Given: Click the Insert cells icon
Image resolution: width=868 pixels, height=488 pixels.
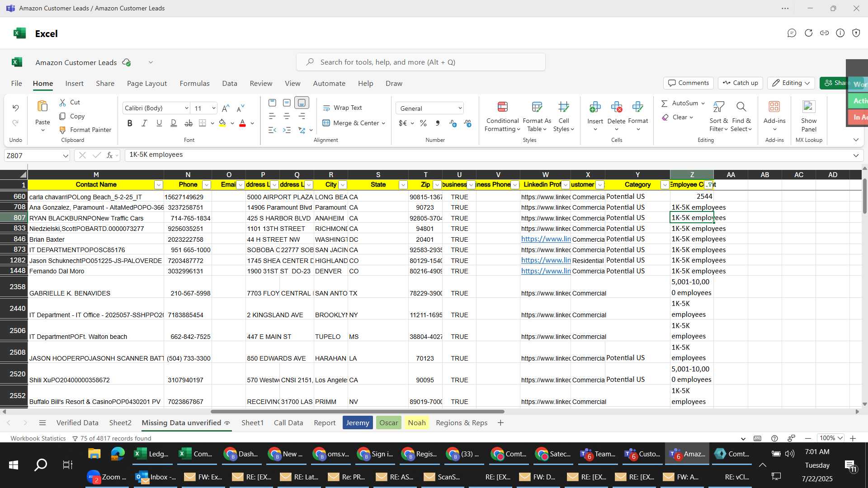Looking at the screenshot, I should pyautogui.click(x=595, y=107).
